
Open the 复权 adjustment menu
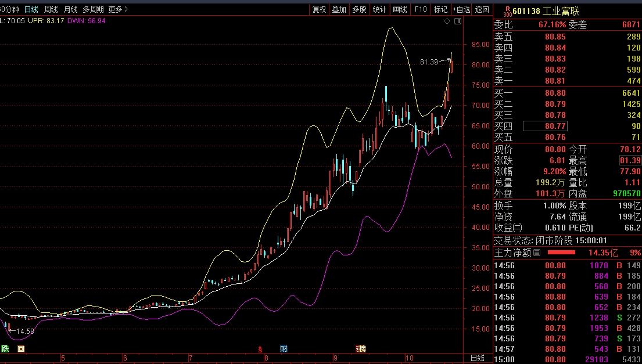click(x=320, y=9)
